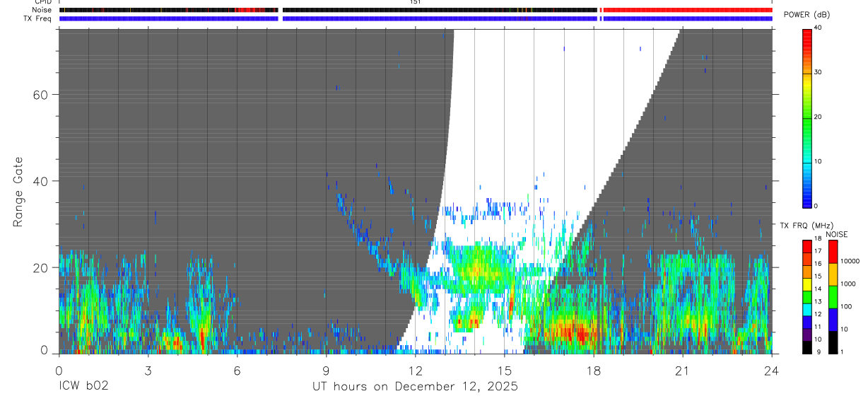The height and width of the screenshot is (401, 868).
Task: Select the 24 tick on UT hours axis
Action: [772, 370]
